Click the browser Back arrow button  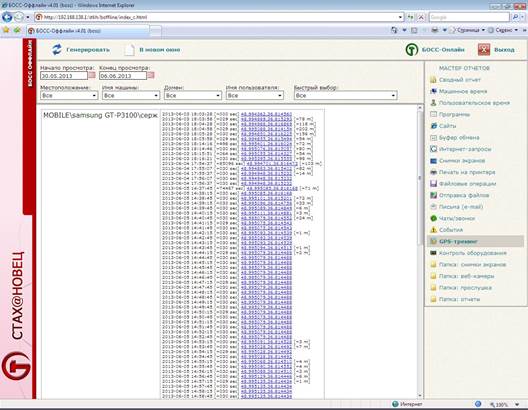point(7,17)
